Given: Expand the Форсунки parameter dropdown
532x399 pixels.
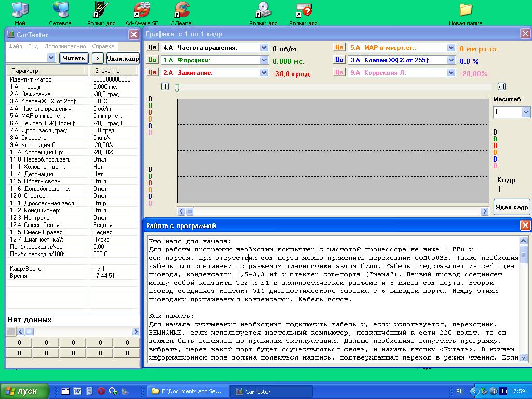Looking at the screenshot, I should (264, 60).
